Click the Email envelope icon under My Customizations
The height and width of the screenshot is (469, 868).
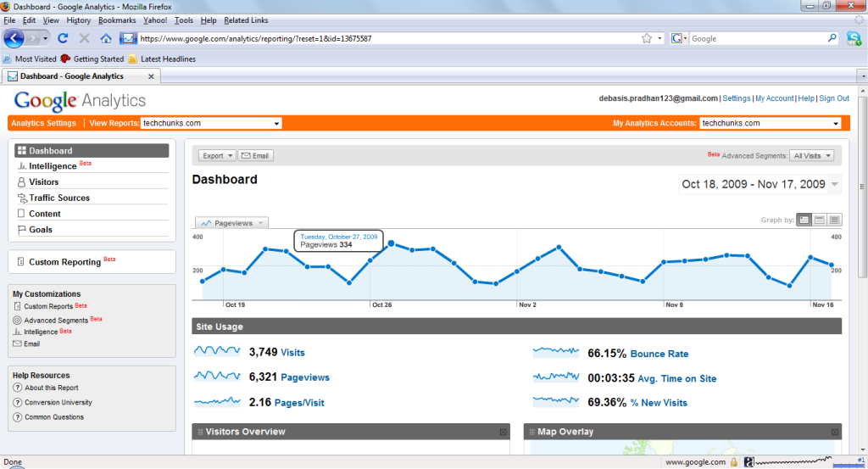point(17,343)
